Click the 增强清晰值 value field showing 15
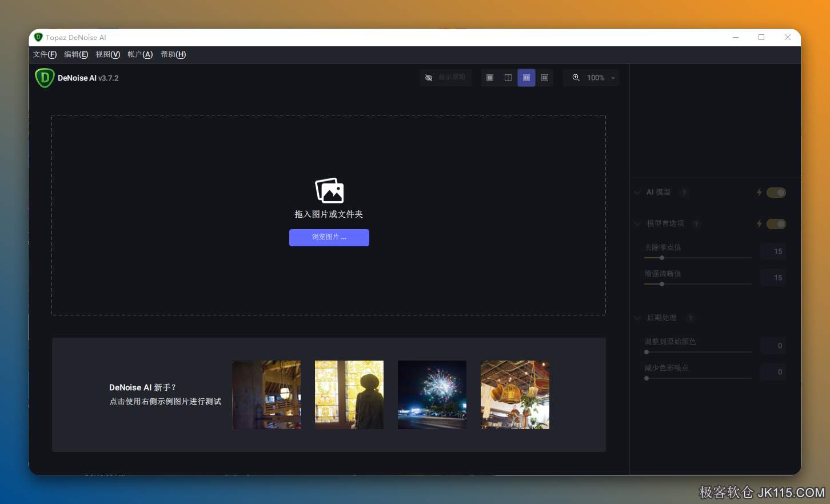The height and width of the screenshot is (504, 830). 773,278
